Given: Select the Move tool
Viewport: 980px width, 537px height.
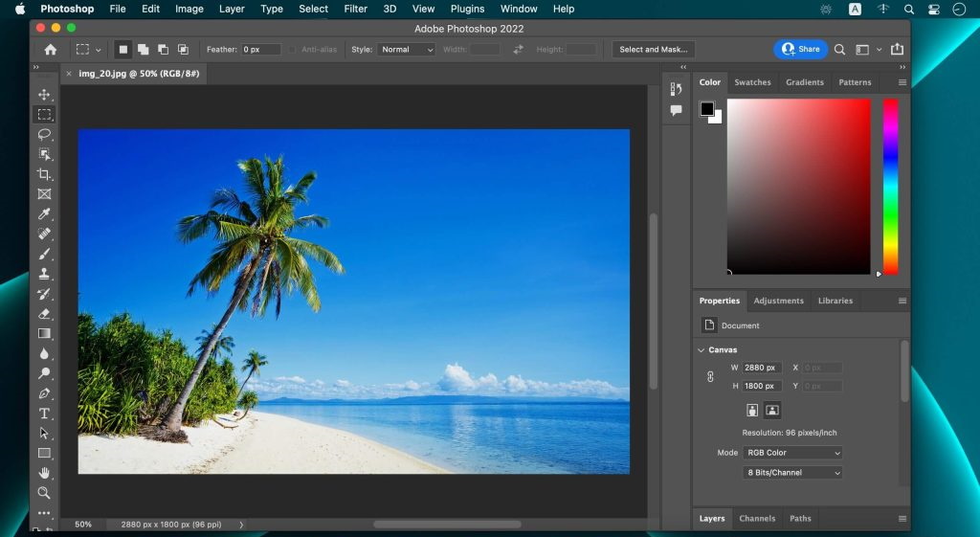Looking at the screenshot, I should coord(44,95).
